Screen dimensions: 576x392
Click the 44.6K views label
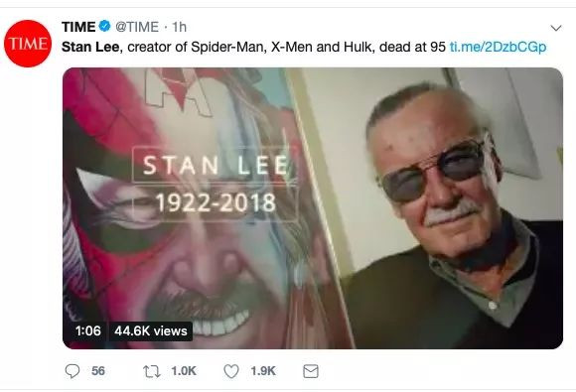click(151, 331)
